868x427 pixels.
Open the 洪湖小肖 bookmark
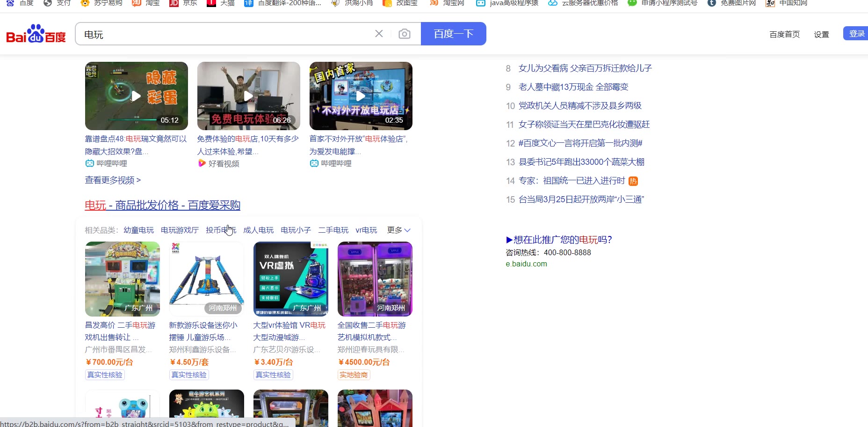coord(352,3)
